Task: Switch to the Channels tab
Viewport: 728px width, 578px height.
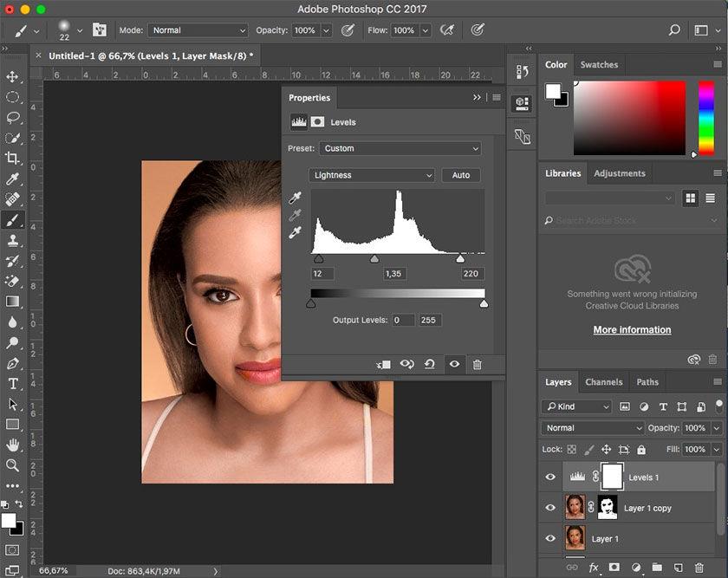Action: coord(603,382)
